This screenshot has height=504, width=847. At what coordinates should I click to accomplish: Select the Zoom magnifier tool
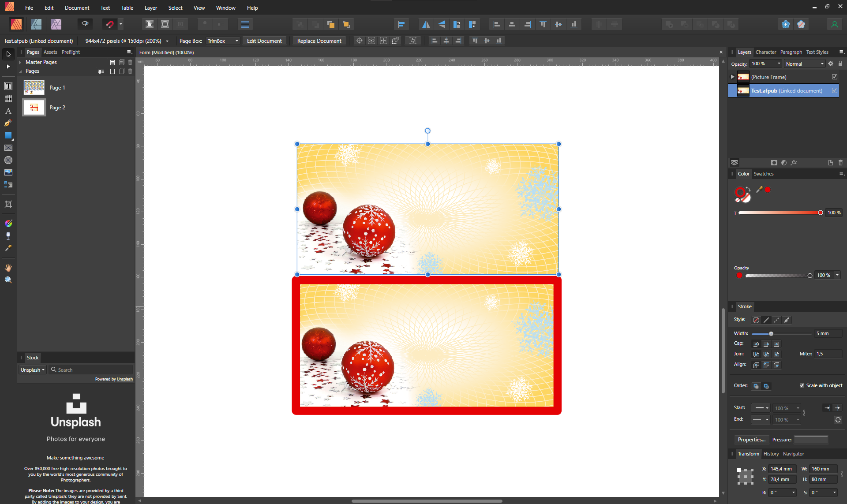[8, 280]
